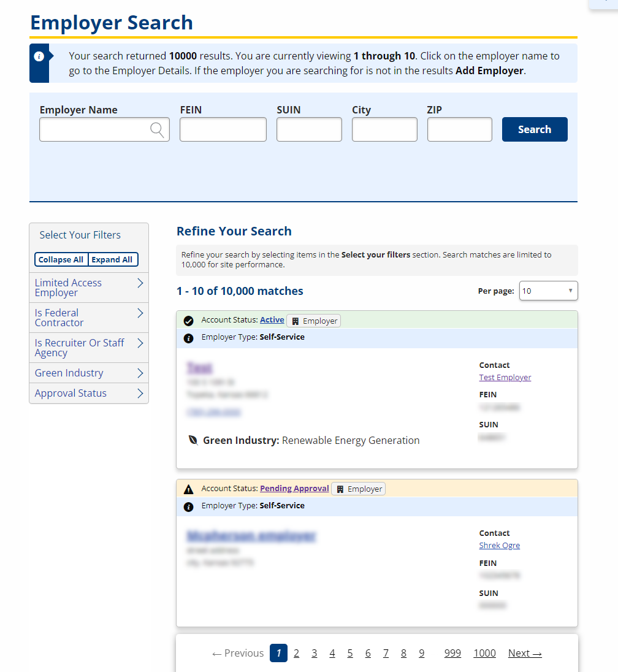Open blurred employer name link in second card
618x672 pixels.
pyautogui.click(x=251, y=536)
